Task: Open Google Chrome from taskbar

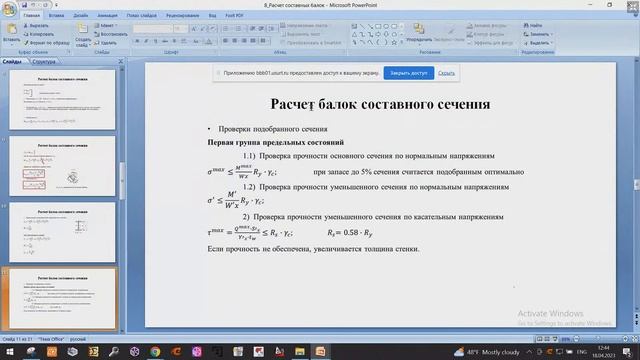Action: tap(155, 351)
